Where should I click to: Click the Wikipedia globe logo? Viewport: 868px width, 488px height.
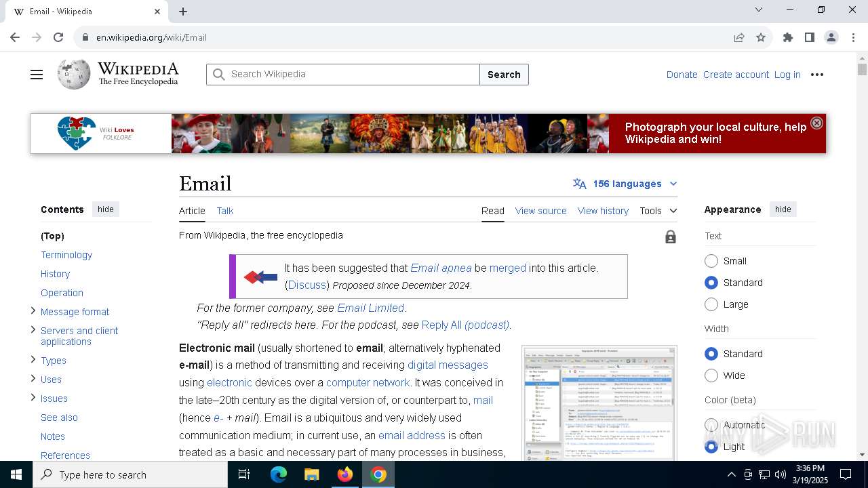click(73, 75)
